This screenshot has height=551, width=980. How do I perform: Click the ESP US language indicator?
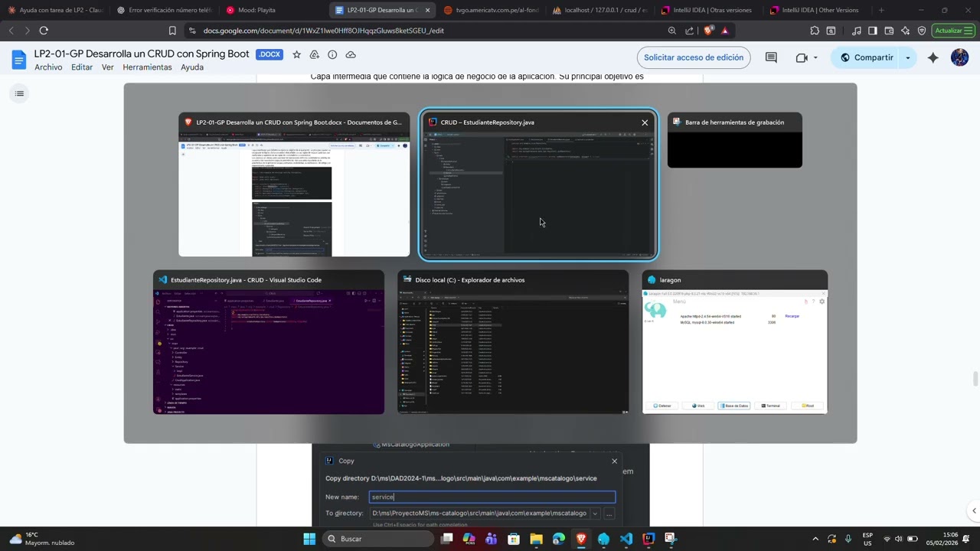pyautogui.click(x=867, y=539)
